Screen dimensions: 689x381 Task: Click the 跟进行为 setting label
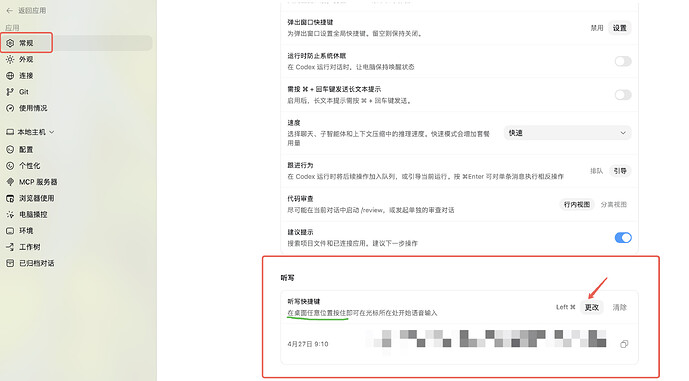[x=300, y=165]
